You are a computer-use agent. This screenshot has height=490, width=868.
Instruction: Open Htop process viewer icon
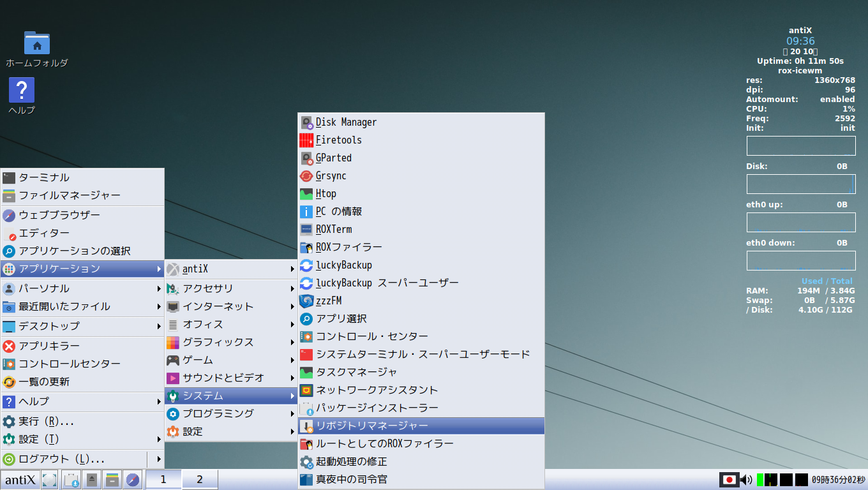tap(307, 194)
